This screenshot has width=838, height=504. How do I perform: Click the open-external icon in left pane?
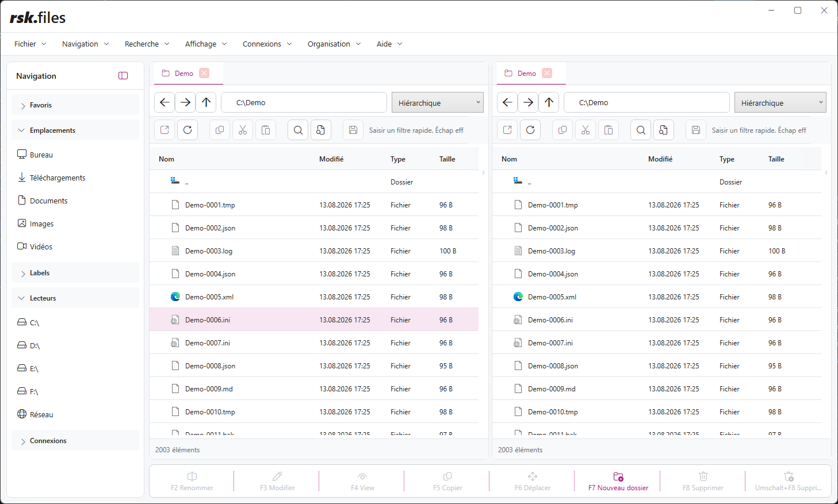point(164,130)
